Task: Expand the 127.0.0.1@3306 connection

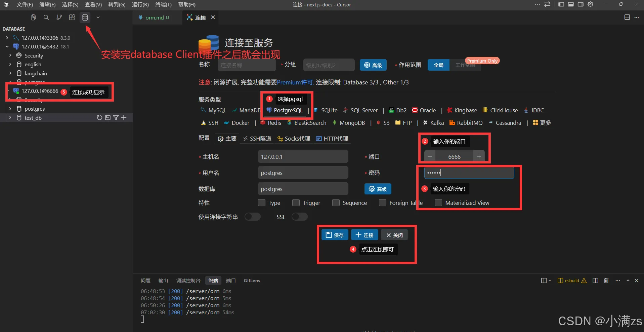Action: pyautogui.click(x=7, y=38)
